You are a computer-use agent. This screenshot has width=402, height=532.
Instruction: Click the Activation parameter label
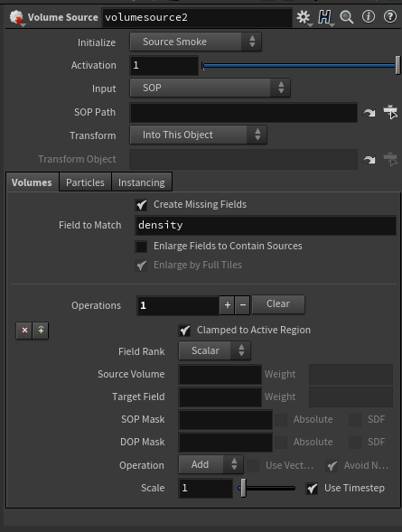coord(94,65)
